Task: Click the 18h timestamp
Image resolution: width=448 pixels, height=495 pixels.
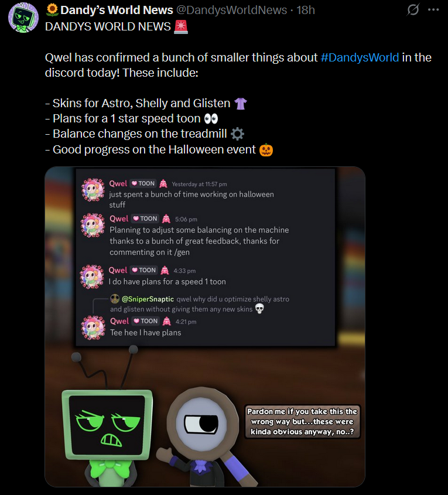Action: click(x=305, y=10)
